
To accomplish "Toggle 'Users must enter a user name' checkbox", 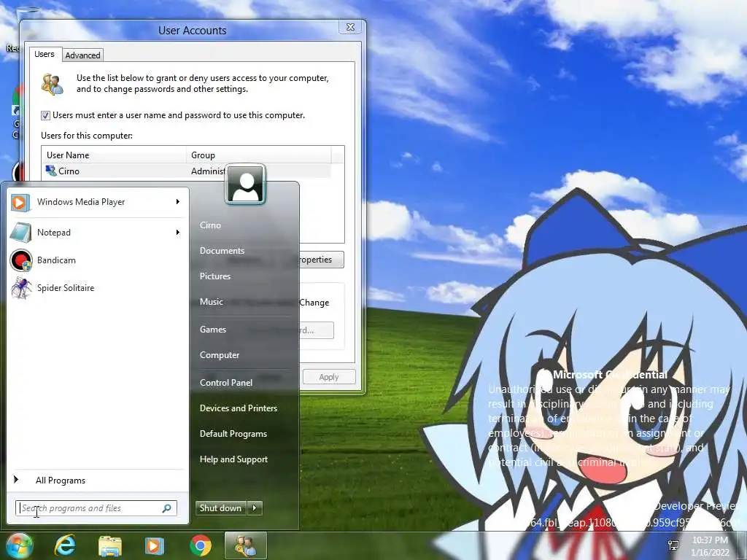I will point(45,115).
